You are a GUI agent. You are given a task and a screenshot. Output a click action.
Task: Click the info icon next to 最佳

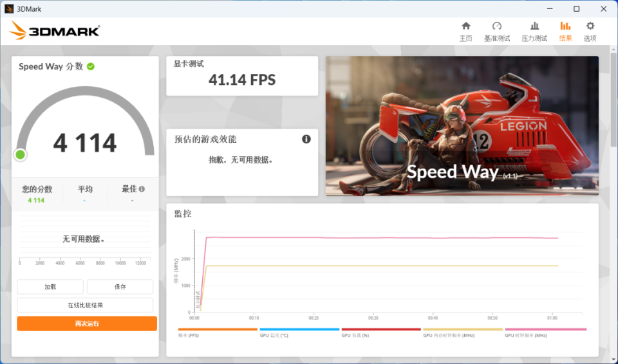(x=142, y=189)
